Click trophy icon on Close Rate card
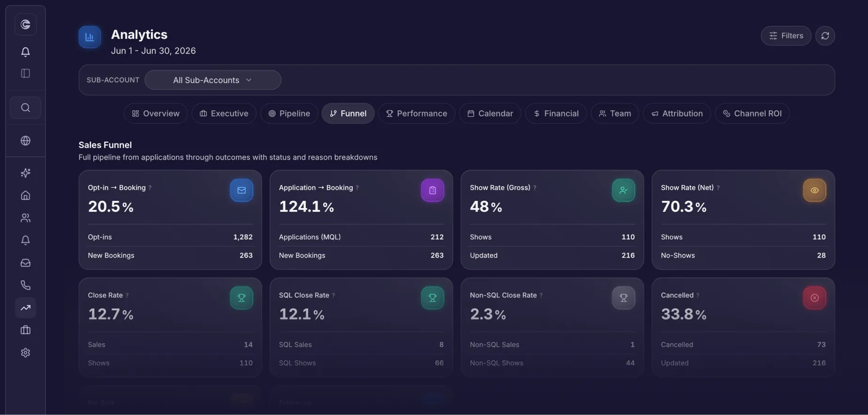Viewport: 868px width, 415px height. [x=241, y=298]
